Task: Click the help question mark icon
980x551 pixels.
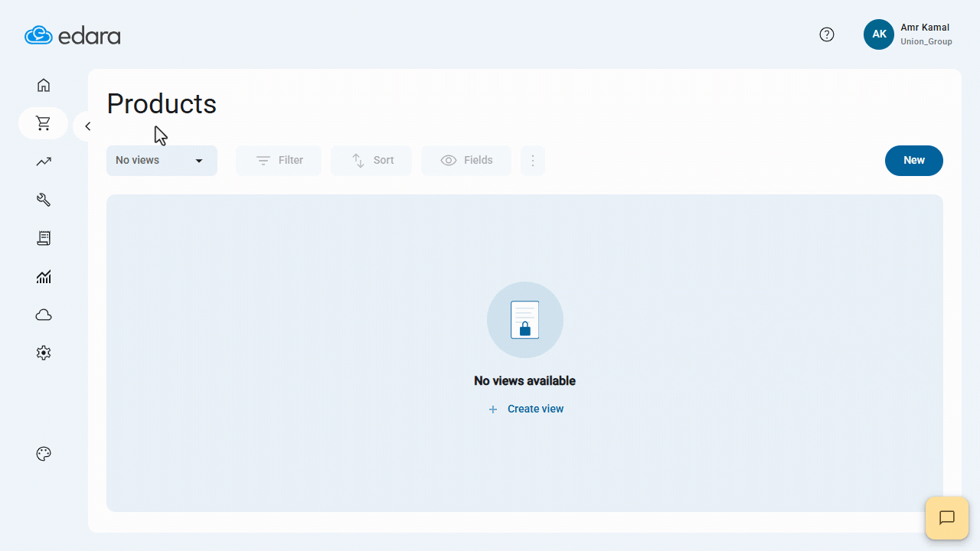Action: (x=827, y=34)
